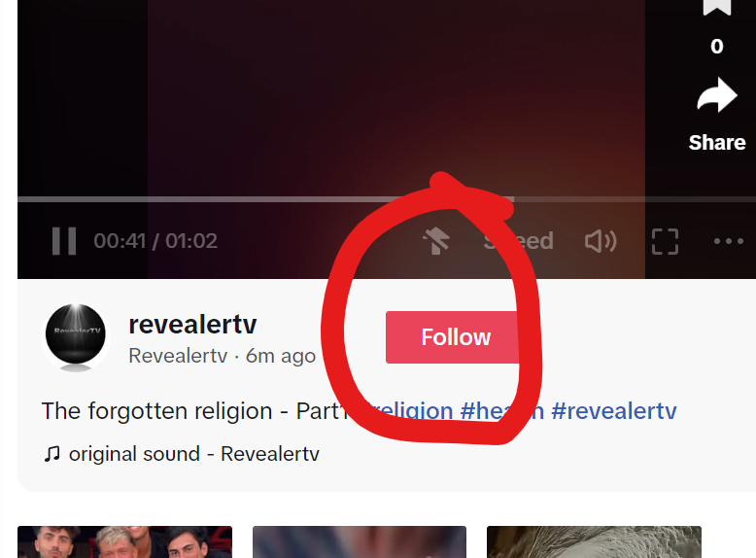Open revealertv profile picture
This screenshot has height=558, width=756.
point(76,336)
